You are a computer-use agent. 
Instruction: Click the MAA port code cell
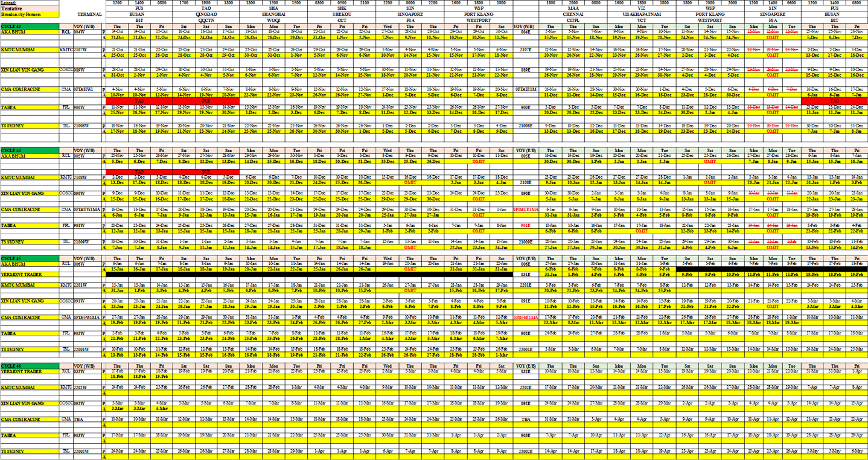click(x=573, y=9)
